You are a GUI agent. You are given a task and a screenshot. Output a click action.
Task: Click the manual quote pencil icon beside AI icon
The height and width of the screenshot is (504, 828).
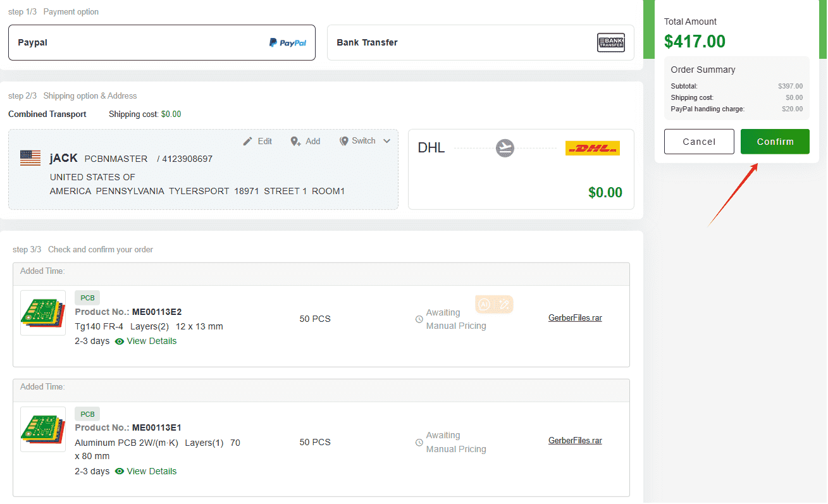[x=503, y=304]
